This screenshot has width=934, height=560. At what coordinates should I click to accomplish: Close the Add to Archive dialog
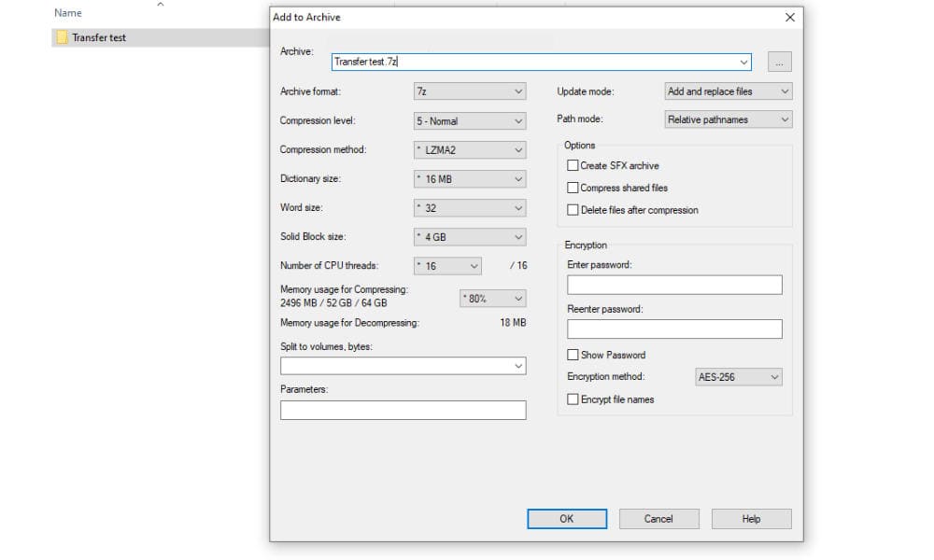[x=790, y=17]
